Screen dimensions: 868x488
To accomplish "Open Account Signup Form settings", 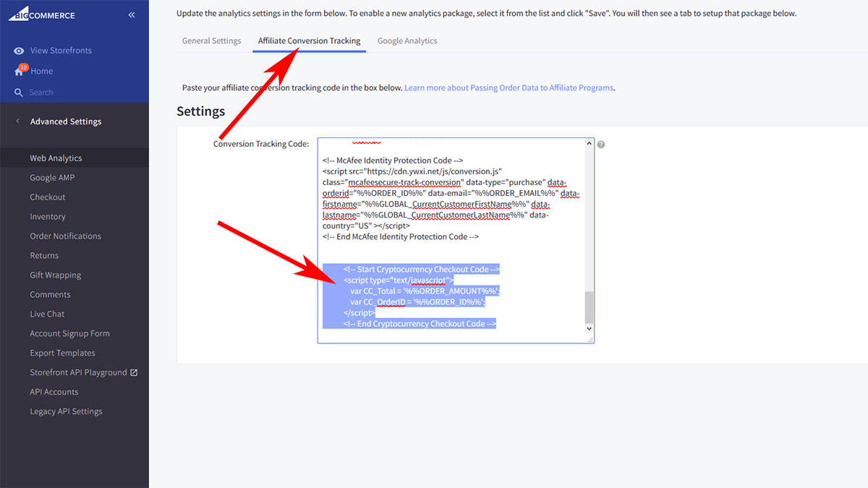I will pos(69,334).
